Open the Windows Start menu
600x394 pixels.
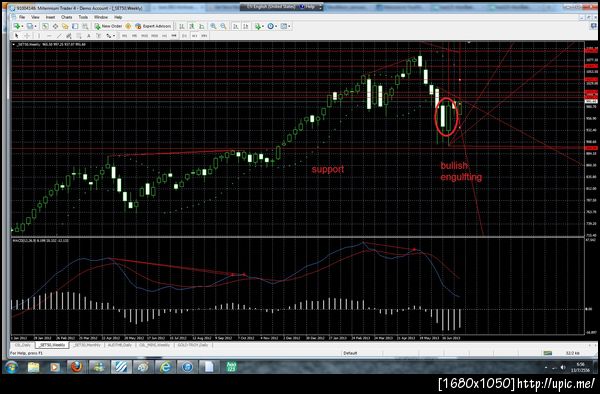point(11,367)
